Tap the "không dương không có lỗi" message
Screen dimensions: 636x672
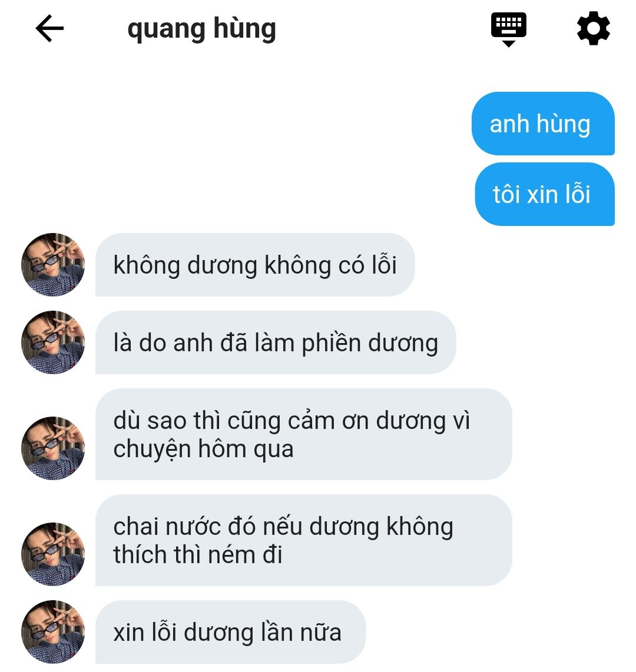[x=255, y=265]
